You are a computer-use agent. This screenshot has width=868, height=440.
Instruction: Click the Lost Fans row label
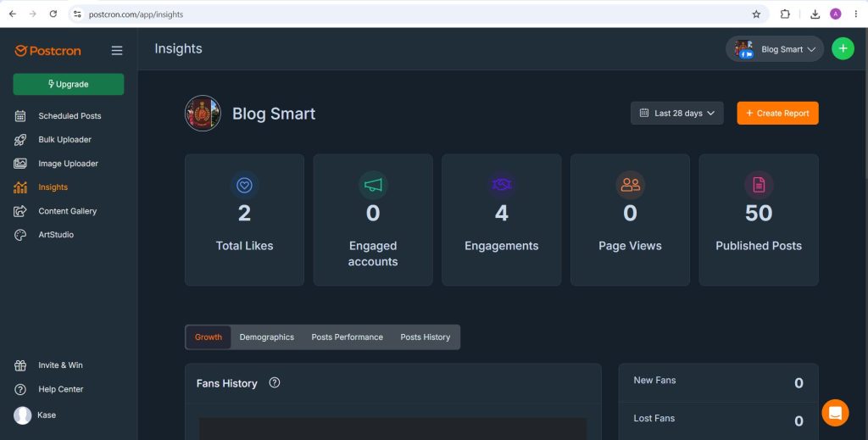pos(654,419)
